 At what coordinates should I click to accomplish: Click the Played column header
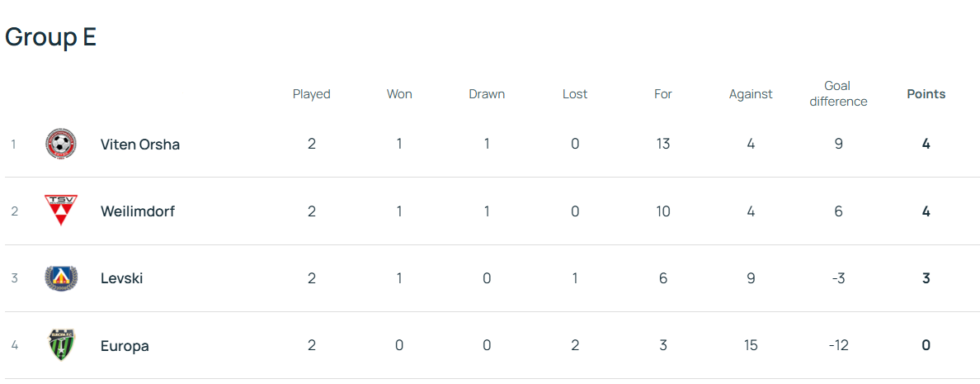click(312, 94)
